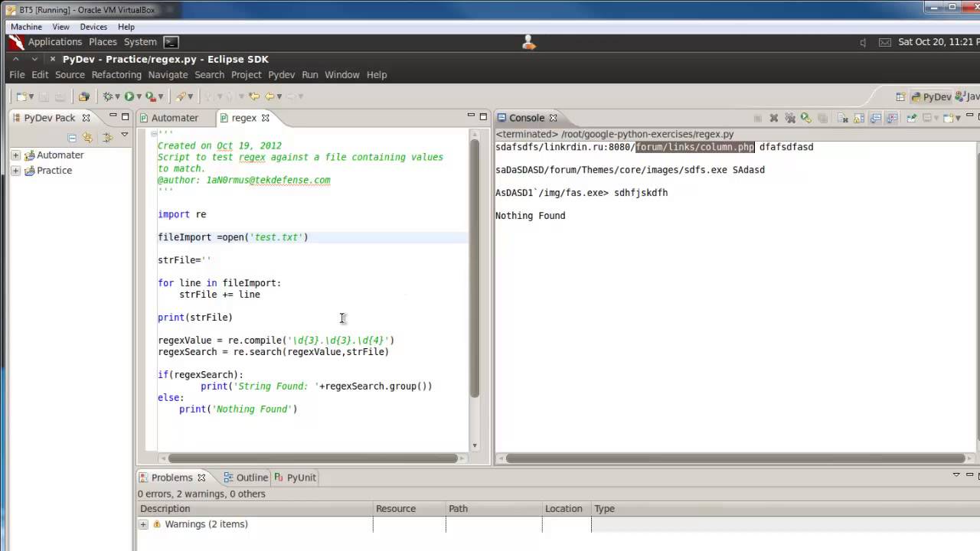
Task: Open the Pydev menu
Action: tap(281, 75)
